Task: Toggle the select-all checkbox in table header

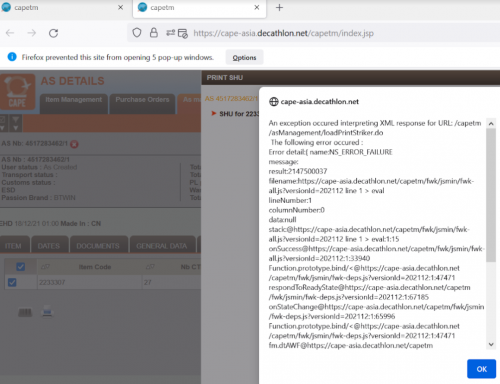Action: [x=20, y=267]
